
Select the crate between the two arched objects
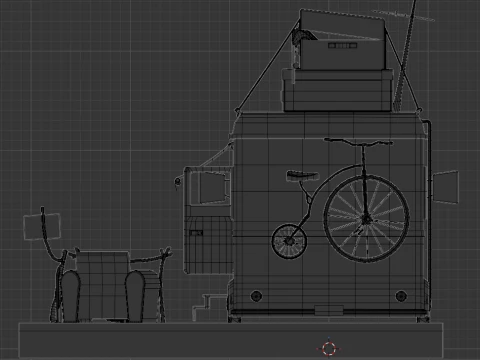(x=103, y=286)
